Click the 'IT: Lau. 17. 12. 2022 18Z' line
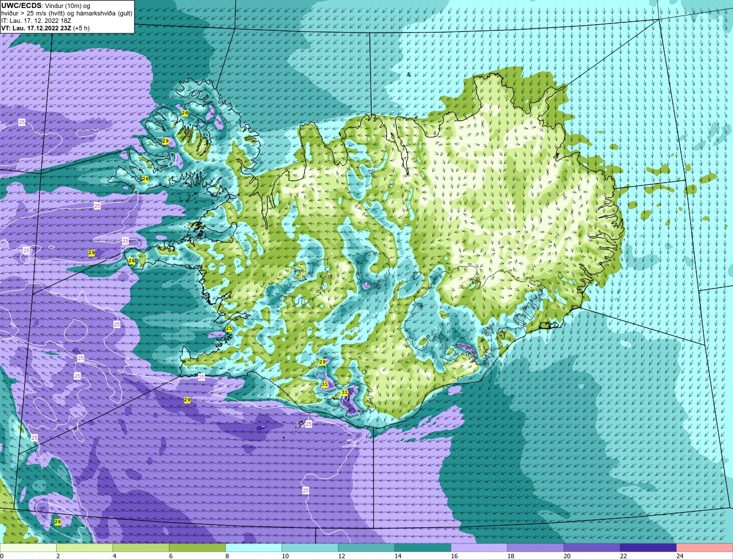The height and width of the screenshot is (560, 733). pyautogui.click(x=36, y=21)
